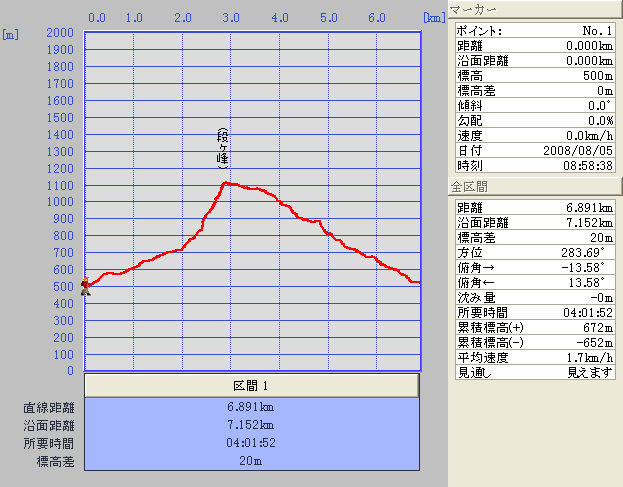Image resolution: width=623 pixels, height=487 pixels.
Task: Click the 俯角← 13.58° value
Action: tap(586, 282)
